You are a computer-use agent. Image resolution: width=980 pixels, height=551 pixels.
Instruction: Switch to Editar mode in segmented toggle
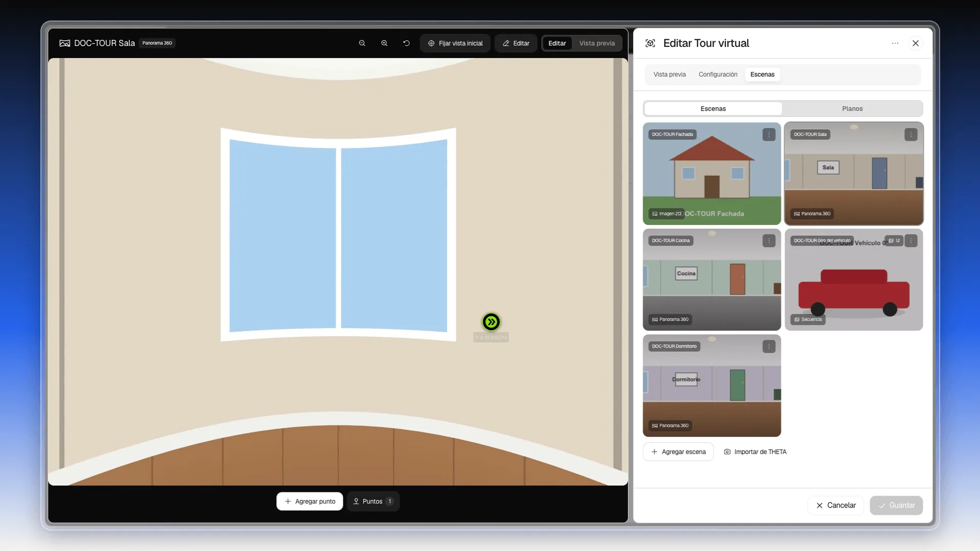coord(557,43)
